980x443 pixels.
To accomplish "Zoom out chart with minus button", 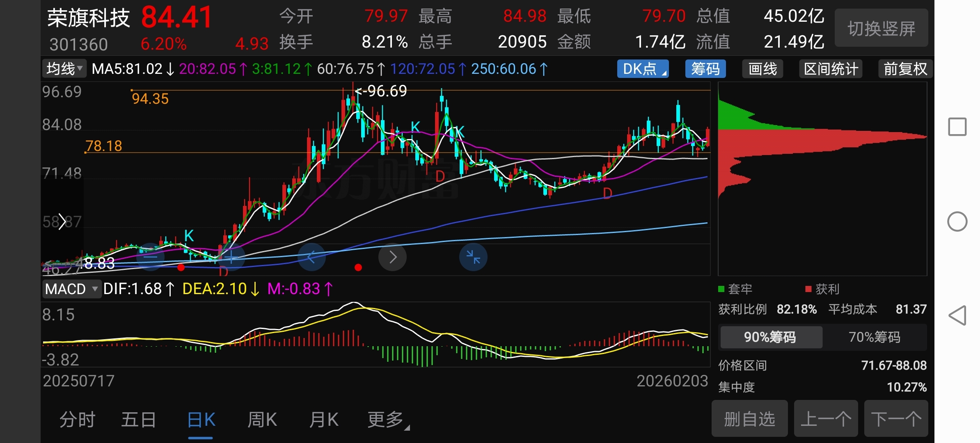I will 150,257.
